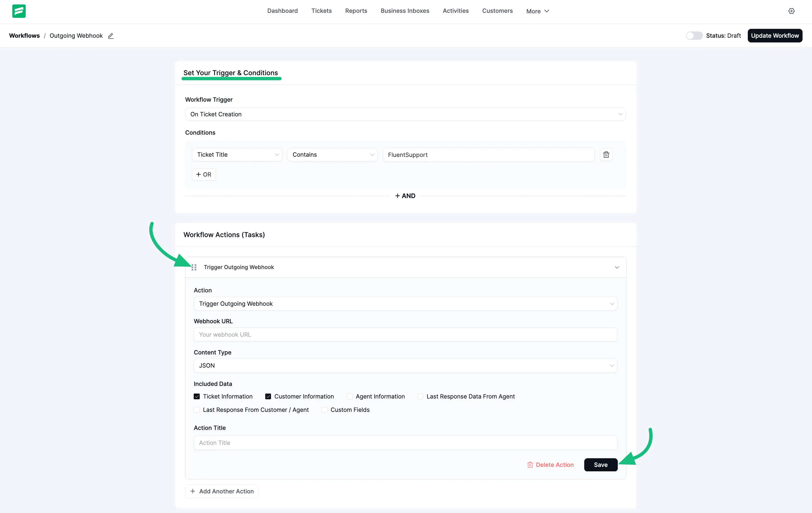Toggle the Status Draft switch
Screen dimensions: 812x513
[x=694, y=35]
